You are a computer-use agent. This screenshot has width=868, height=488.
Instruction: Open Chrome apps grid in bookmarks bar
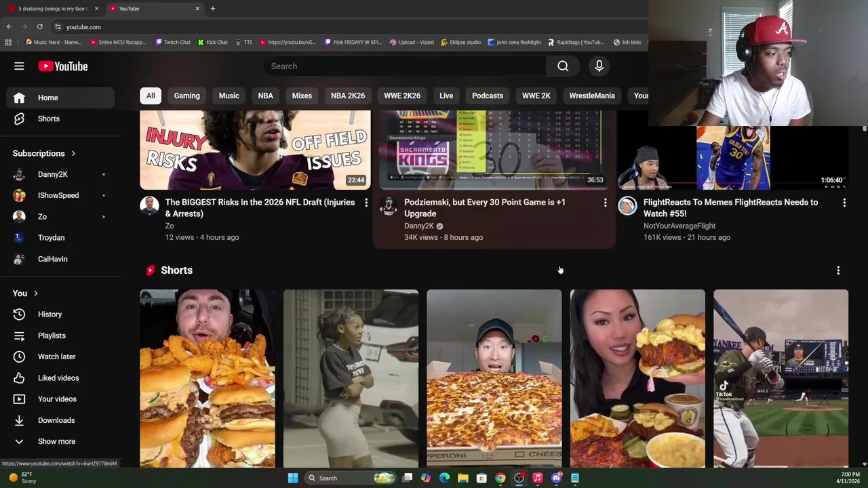[8, 42]
